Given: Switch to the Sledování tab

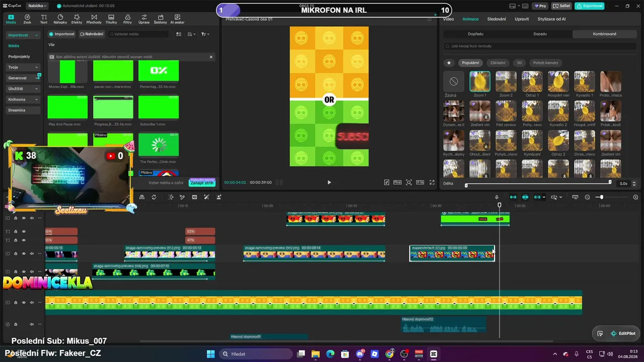Looking at the screenshot, I should point(497,19).
